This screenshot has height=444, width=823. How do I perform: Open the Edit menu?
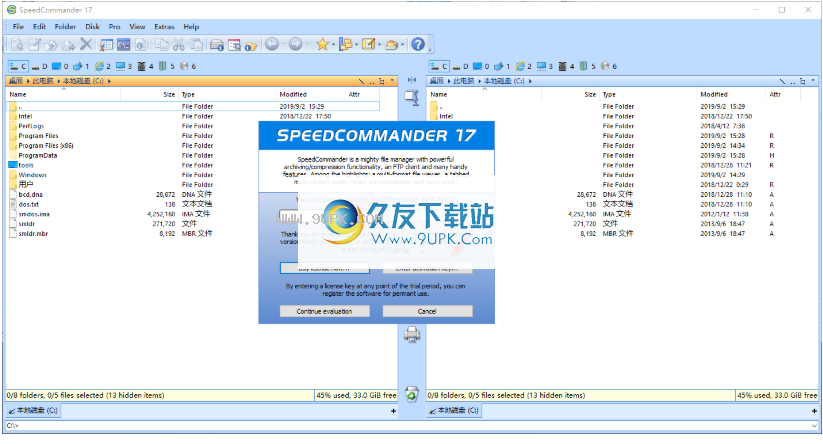(39, 27)
